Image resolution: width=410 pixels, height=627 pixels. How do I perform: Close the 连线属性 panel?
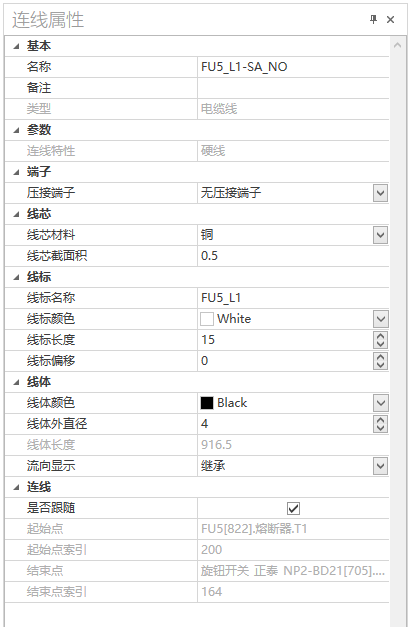pos(390,19)
